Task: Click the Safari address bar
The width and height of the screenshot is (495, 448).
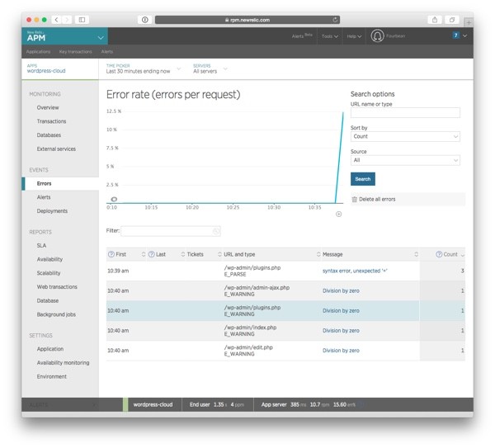Action: pyautogui.click(x=247, y=20)
